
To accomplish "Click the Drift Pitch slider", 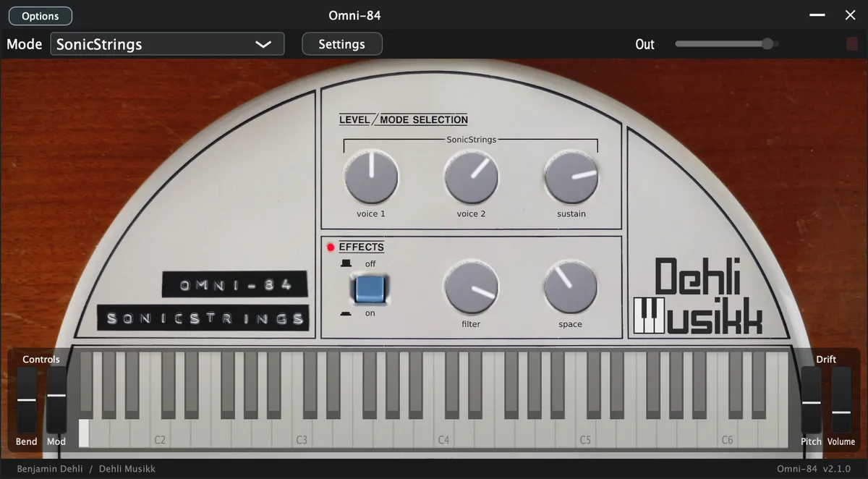I will tap(811, 399).
